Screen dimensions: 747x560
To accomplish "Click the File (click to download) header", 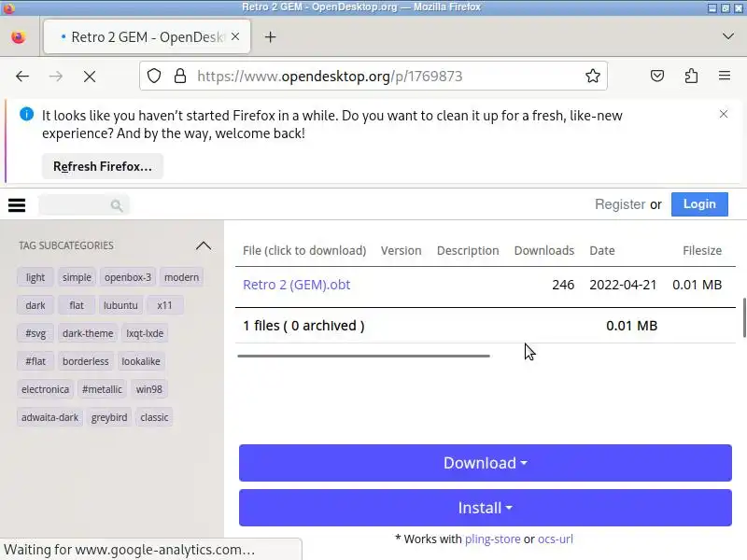I will click(304, 250).
